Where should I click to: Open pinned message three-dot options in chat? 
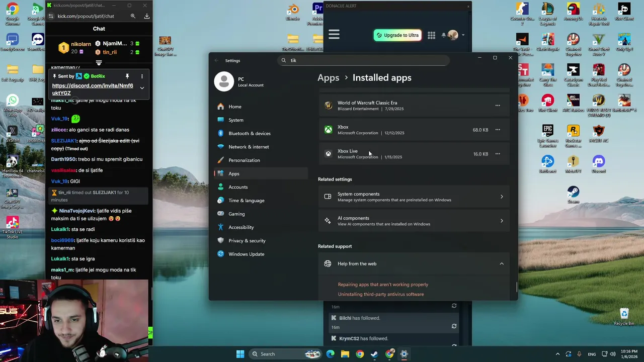click(x=142, y=76)
